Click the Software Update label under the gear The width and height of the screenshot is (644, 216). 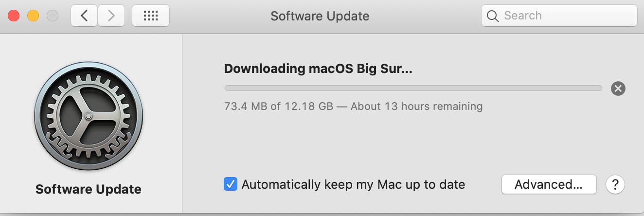coord(89,189)
